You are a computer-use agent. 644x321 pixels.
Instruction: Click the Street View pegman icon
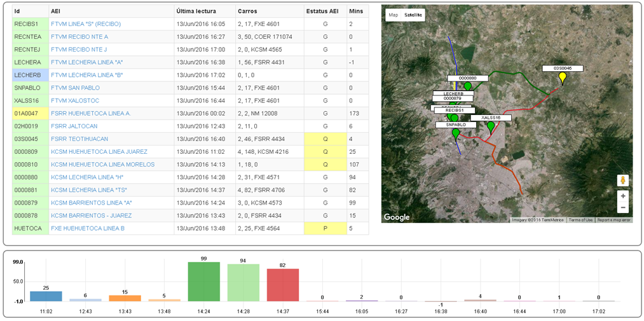622,180
